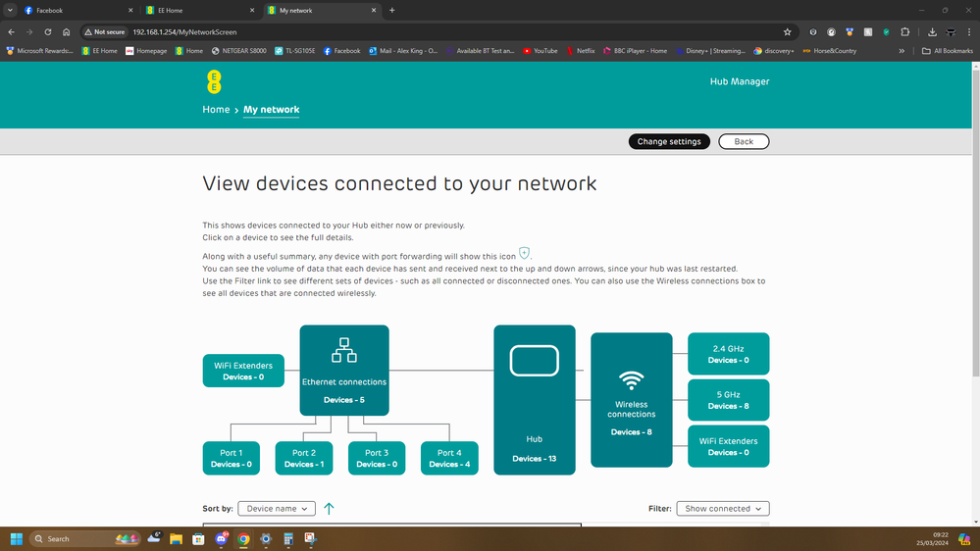The height and width of the screenshot is (551, 980).
Task: Open WiFi Extenders tile beside Ethernet connections
Action: point(243,371)
